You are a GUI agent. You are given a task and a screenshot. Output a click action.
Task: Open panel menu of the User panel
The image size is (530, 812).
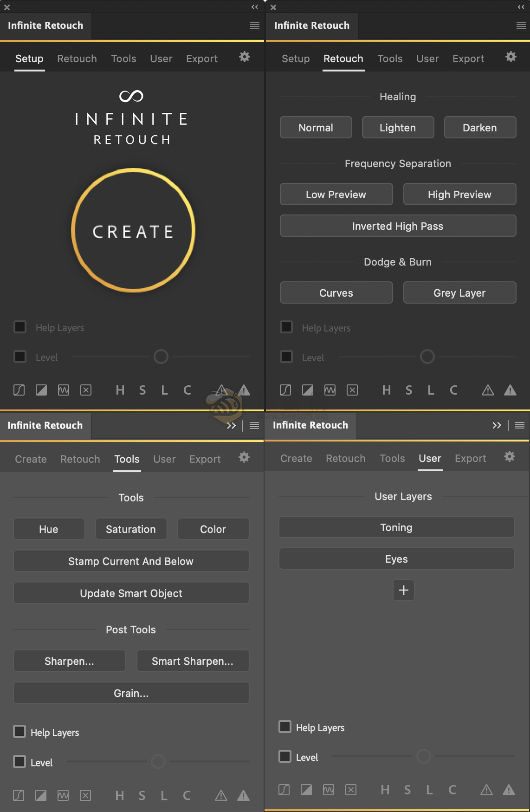coord(520,425)
